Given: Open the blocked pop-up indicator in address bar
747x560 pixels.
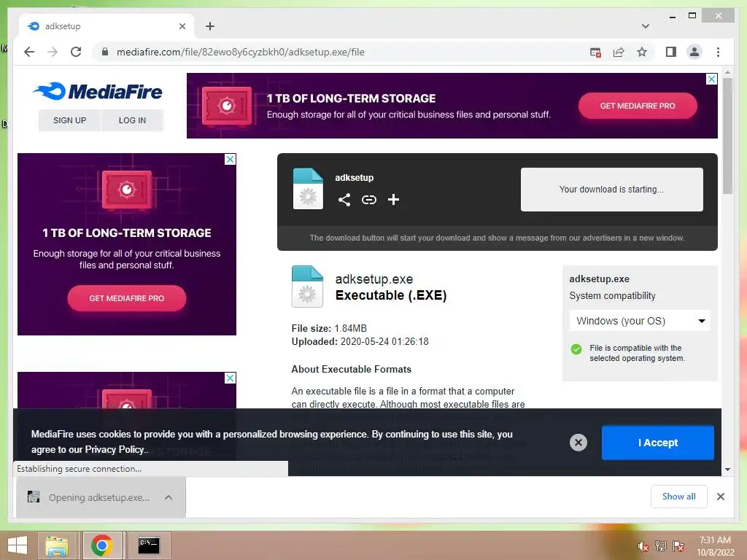Looking at the screenshot, I should tap(595, 52).
